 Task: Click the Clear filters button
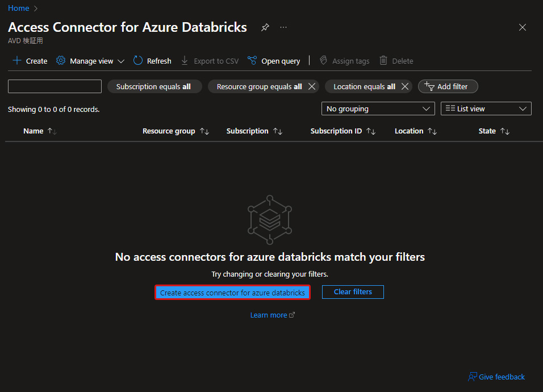click(x=353, y=292)
